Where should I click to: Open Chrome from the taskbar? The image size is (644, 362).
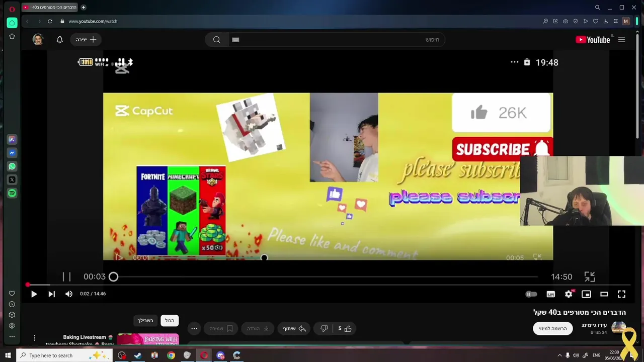click(171, 355)
